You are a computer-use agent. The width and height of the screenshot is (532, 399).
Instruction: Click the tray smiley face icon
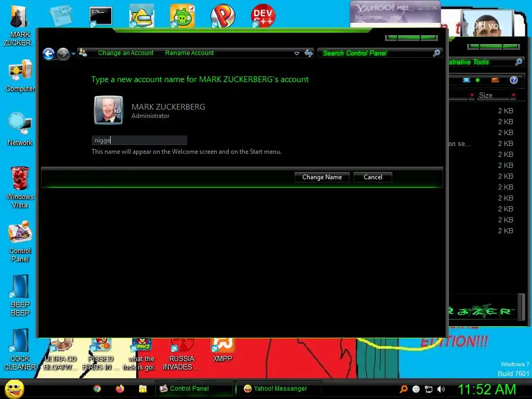416,389
